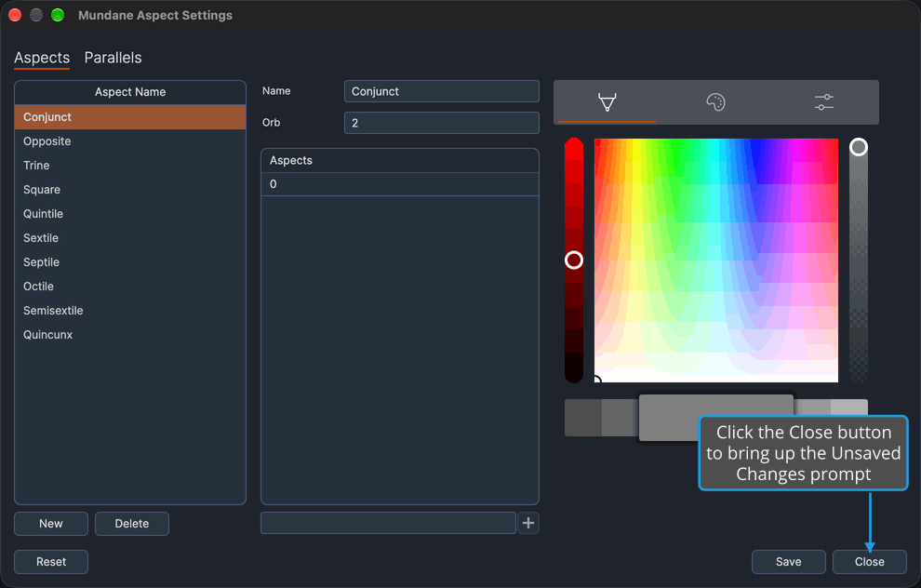Select Opposite in the aspect list

130,141
